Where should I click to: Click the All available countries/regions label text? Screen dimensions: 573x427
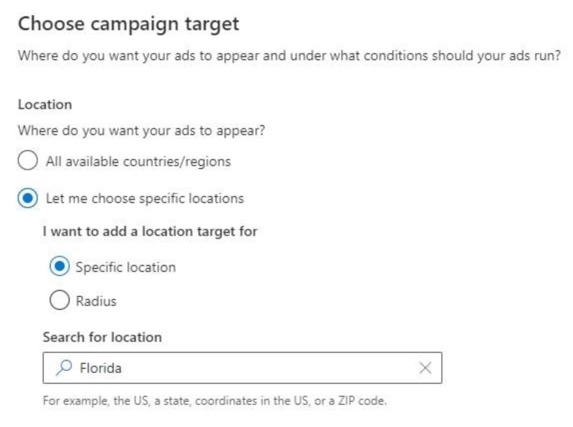pyautogui.click(x=138, y=161)
